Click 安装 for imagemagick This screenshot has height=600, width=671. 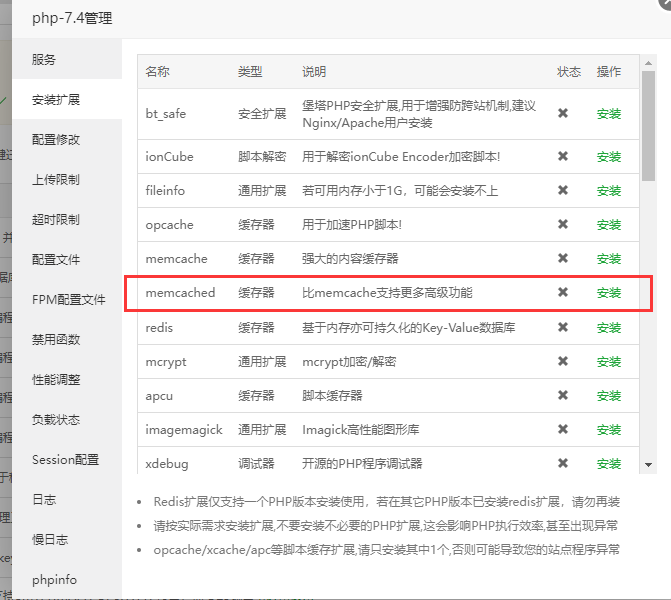[609, 430]
